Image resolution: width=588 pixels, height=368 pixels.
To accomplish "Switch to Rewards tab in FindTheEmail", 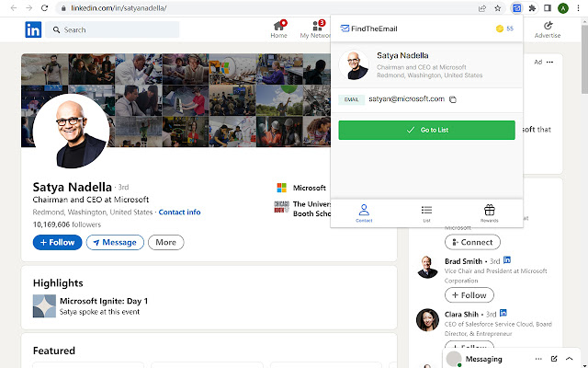I will point(490,213).
